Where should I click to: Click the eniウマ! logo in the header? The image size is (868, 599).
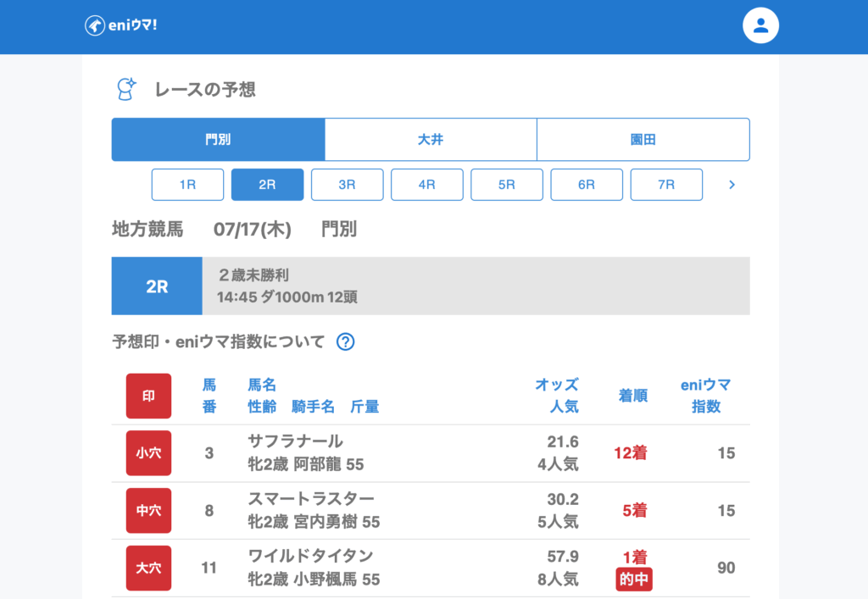pos(121,25)
